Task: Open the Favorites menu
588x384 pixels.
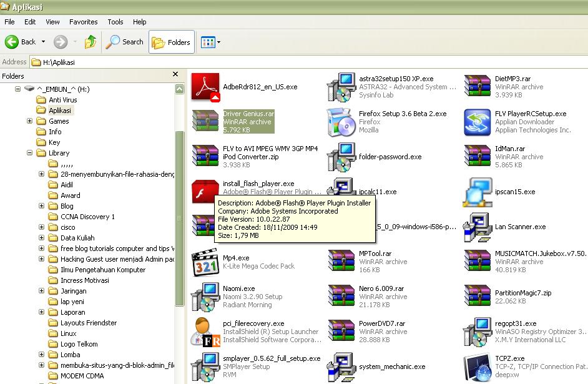Action: tap(83, 22)
